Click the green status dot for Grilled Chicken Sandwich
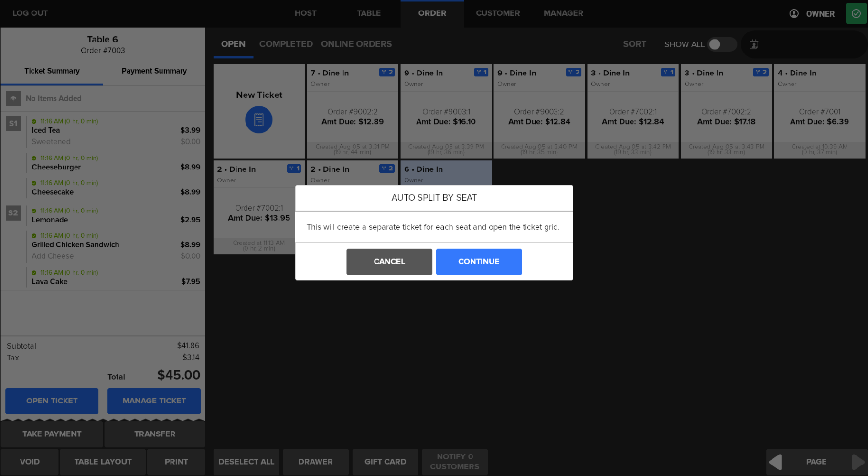 click(34, 235)
